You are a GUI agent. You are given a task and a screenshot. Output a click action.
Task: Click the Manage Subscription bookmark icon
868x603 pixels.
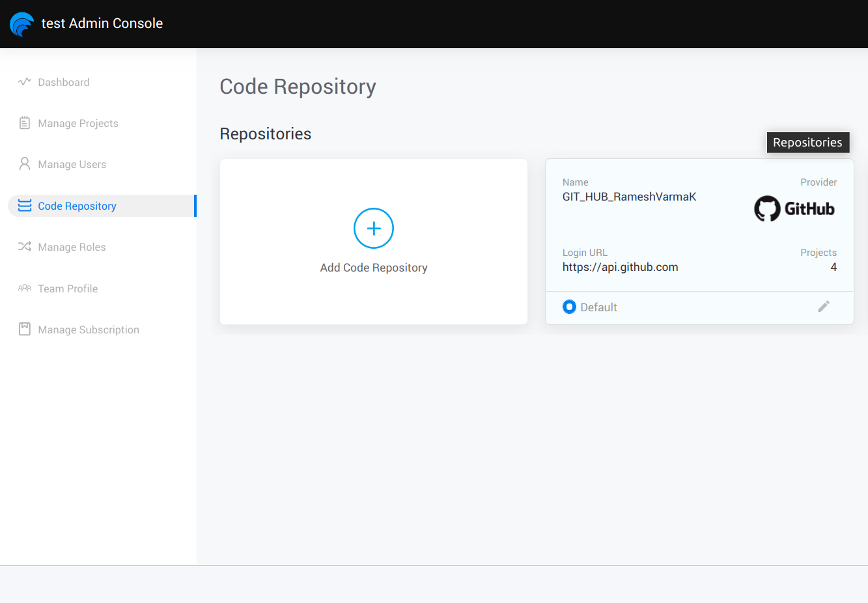point(25,330)
